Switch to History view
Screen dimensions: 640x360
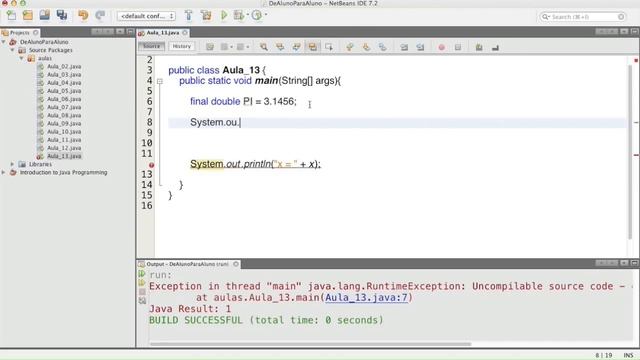tap(182, 47)
